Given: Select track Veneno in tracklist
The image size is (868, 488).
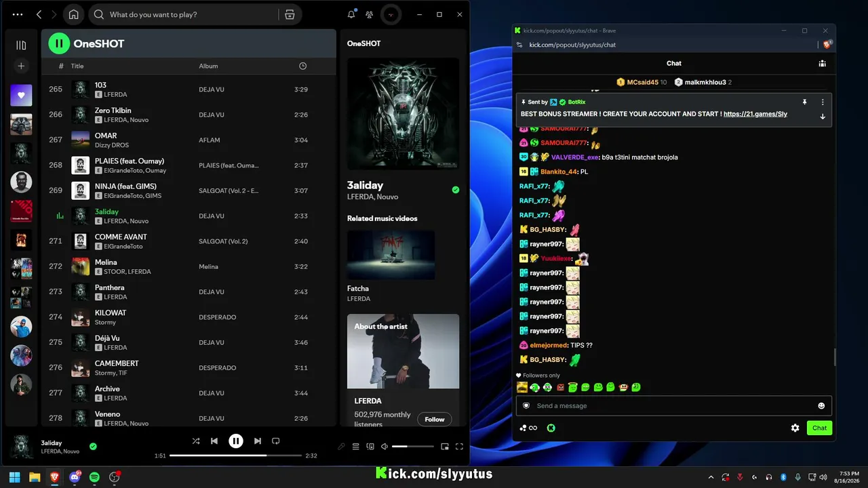Looking at the screenshot, I should (x=189, y=418).
